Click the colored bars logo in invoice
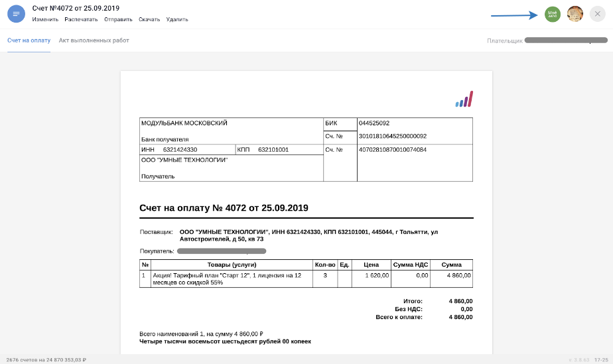 point(464,99)
